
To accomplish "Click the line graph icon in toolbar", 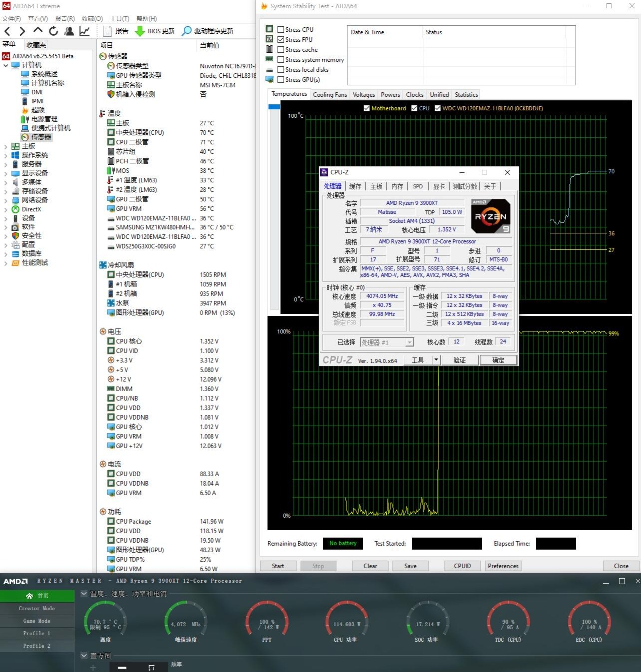I will point(85,31).
